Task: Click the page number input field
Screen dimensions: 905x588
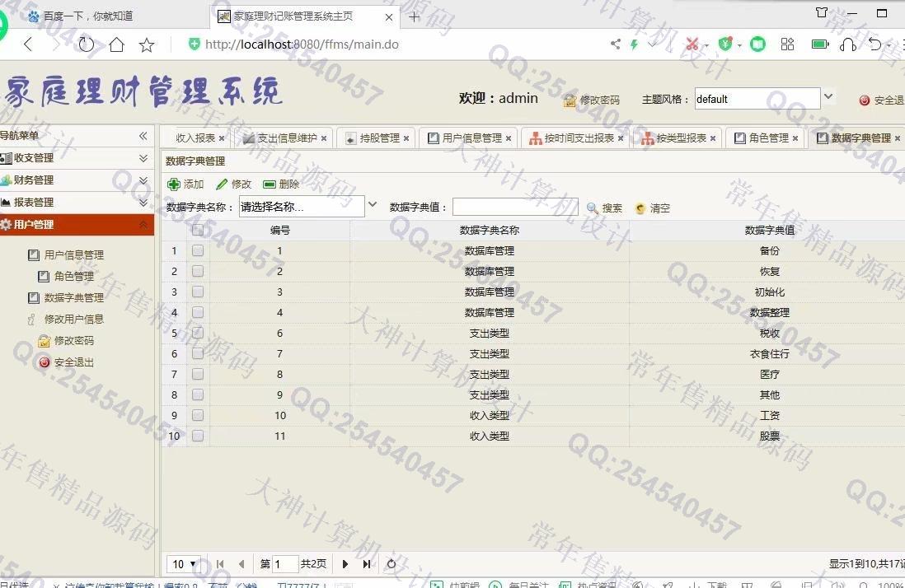Action: [x=284, y=564]
